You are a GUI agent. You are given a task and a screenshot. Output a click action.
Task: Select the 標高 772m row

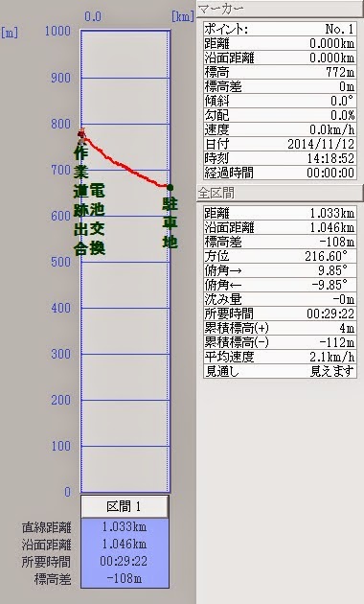[280, 72]
